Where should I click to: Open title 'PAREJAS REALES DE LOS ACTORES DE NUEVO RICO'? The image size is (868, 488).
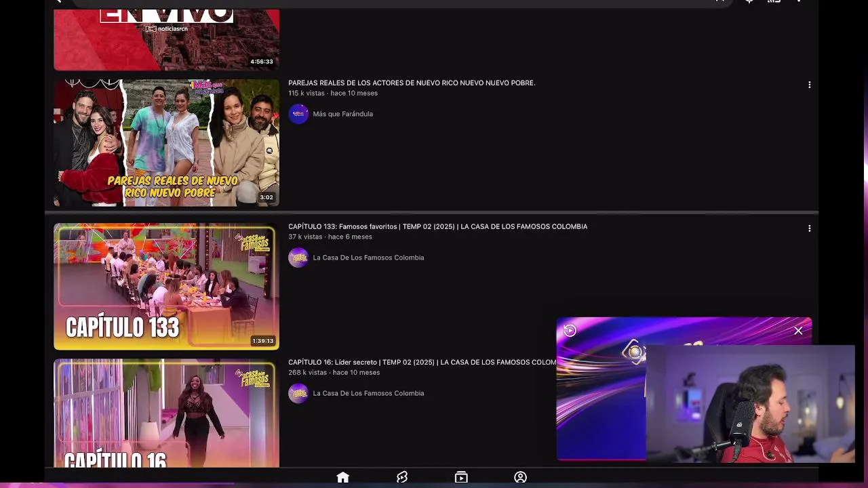(x=412, y=83)
